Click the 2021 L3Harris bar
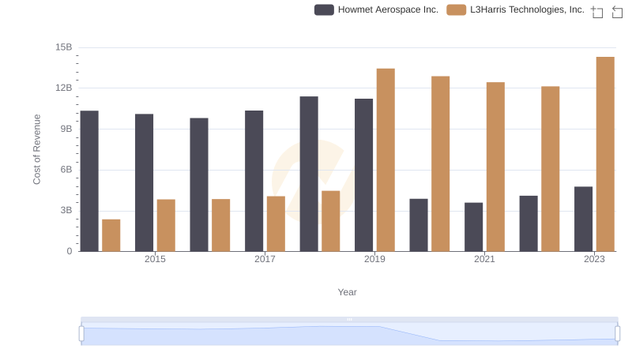The height and width of the screenshot is (364, 632). 495,167
